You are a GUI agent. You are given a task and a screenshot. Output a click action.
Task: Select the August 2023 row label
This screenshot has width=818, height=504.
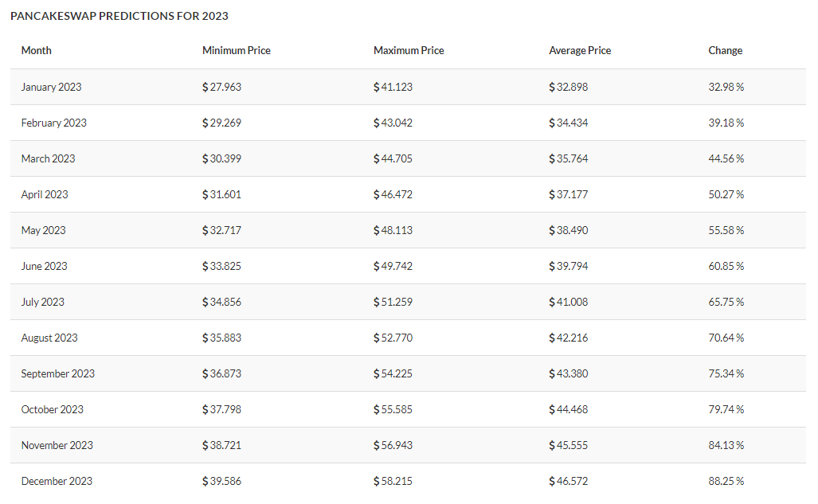pos(49,338)
